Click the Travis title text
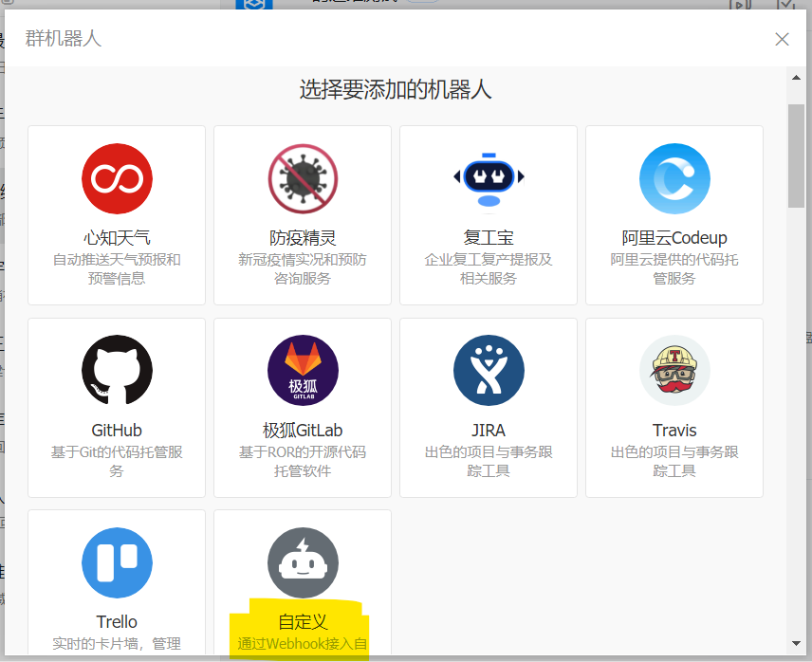Viewport: 812px width, 662px height. click(x=674, y=431)
